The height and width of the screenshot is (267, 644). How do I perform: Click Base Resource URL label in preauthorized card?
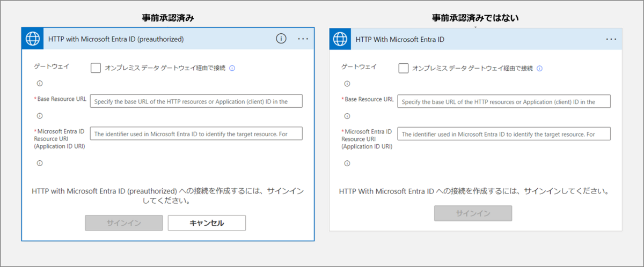(62, 99)
